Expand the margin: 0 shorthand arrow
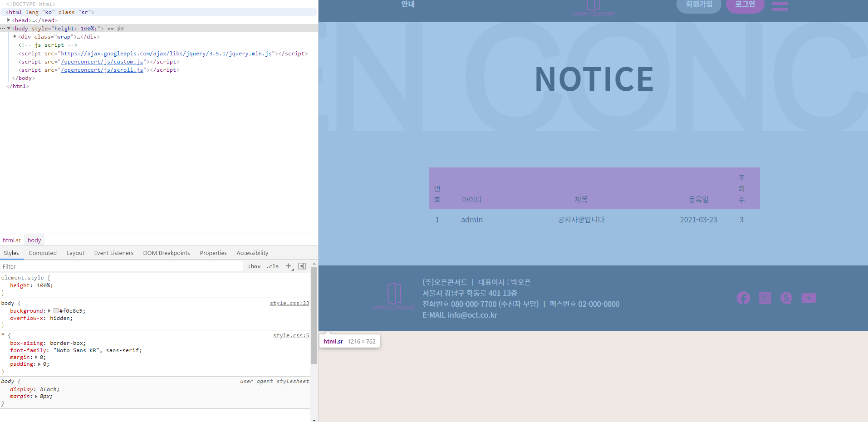868x422 pixels. point(36,357)
